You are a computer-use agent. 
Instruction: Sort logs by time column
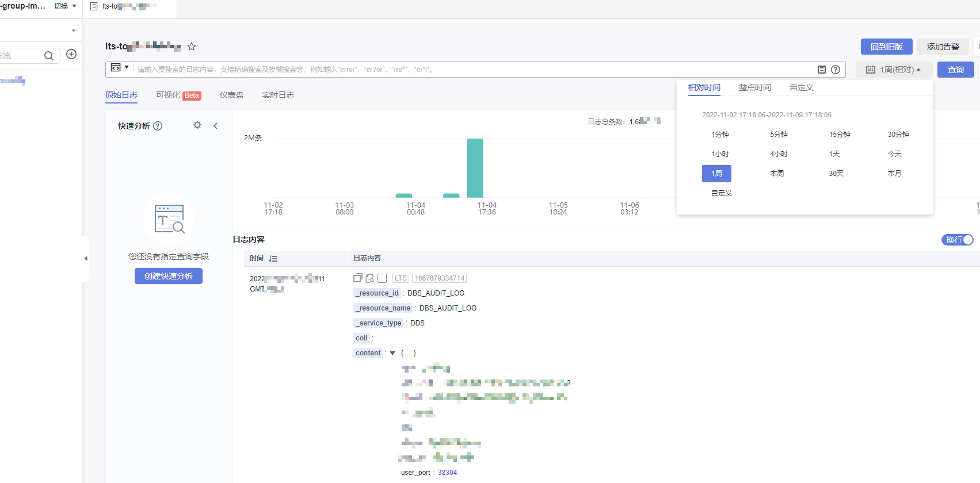point(273,259)
